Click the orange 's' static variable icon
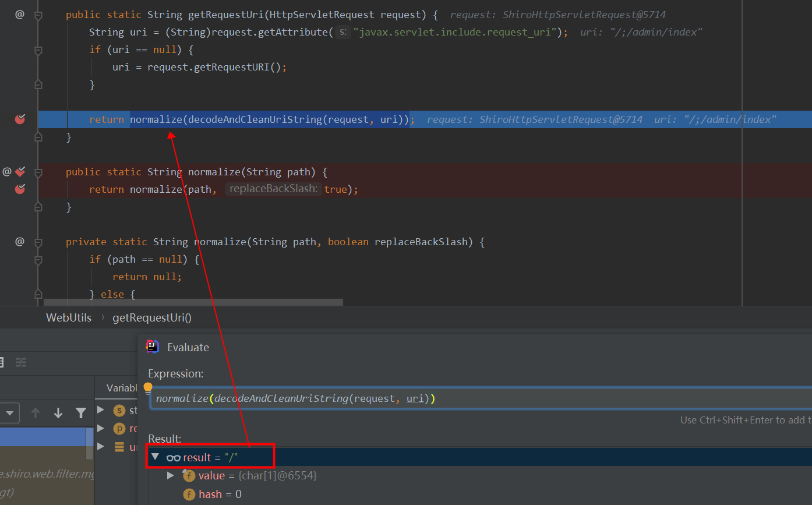This screenshot has height=505, width=812. [x=119, y=411]
